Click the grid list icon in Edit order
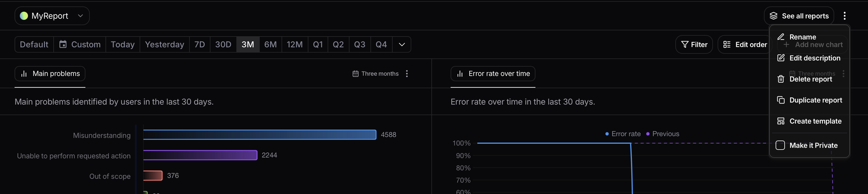This screenshot has width=868, height=194. 727,44
